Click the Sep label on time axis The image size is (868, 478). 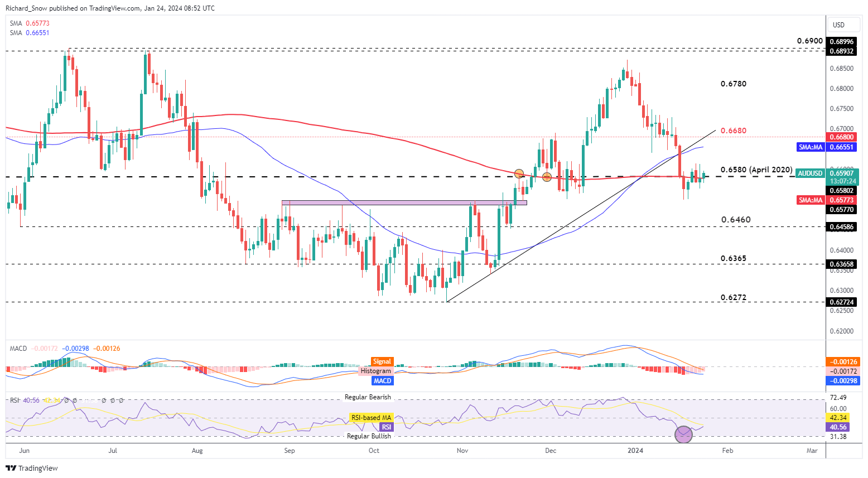(x=289, y=451)
